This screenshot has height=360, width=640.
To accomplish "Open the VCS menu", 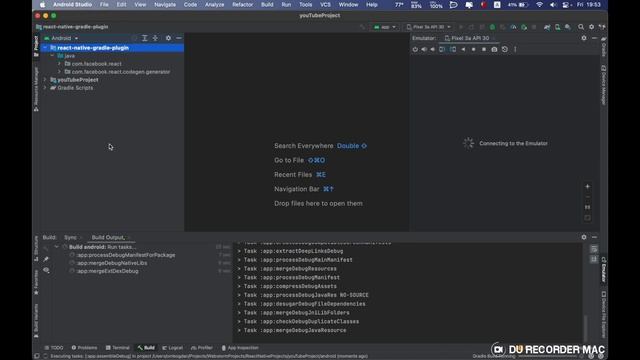I will coord(325,4).
